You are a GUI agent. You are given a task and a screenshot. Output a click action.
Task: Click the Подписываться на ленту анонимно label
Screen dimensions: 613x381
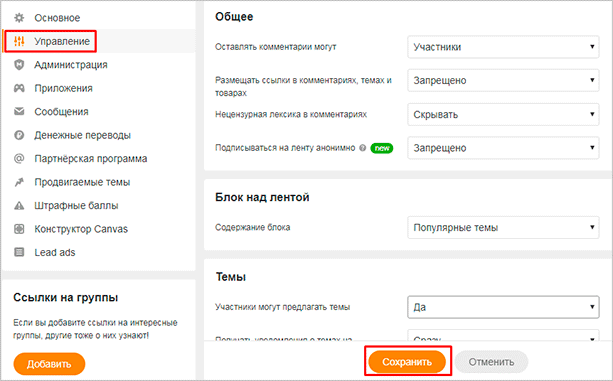[285, 148]
